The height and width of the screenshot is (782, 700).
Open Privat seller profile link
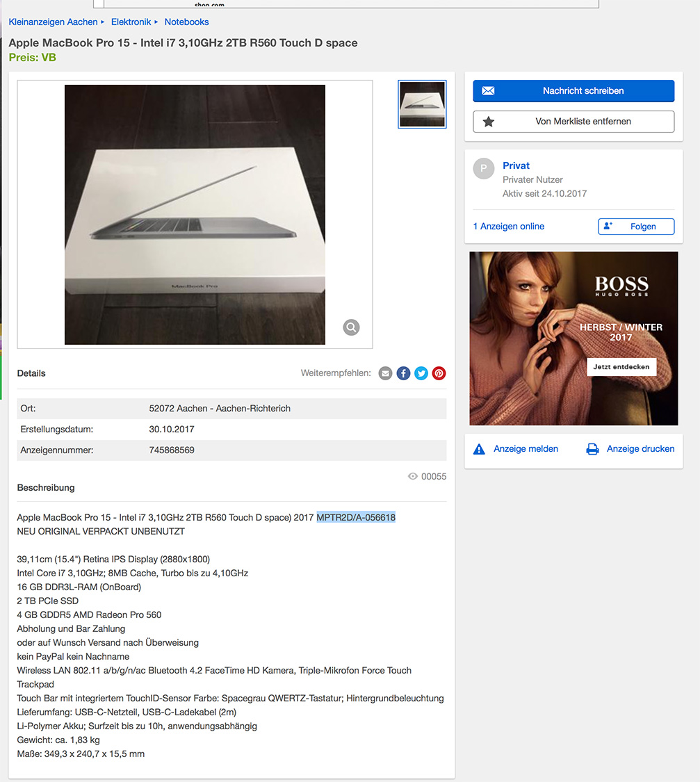(516, 165)
